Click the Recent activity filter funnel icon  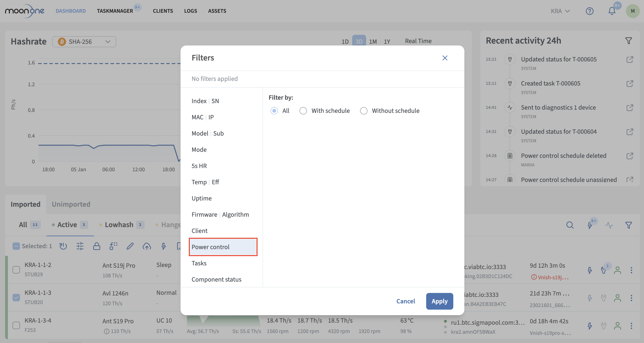point(628,41)
